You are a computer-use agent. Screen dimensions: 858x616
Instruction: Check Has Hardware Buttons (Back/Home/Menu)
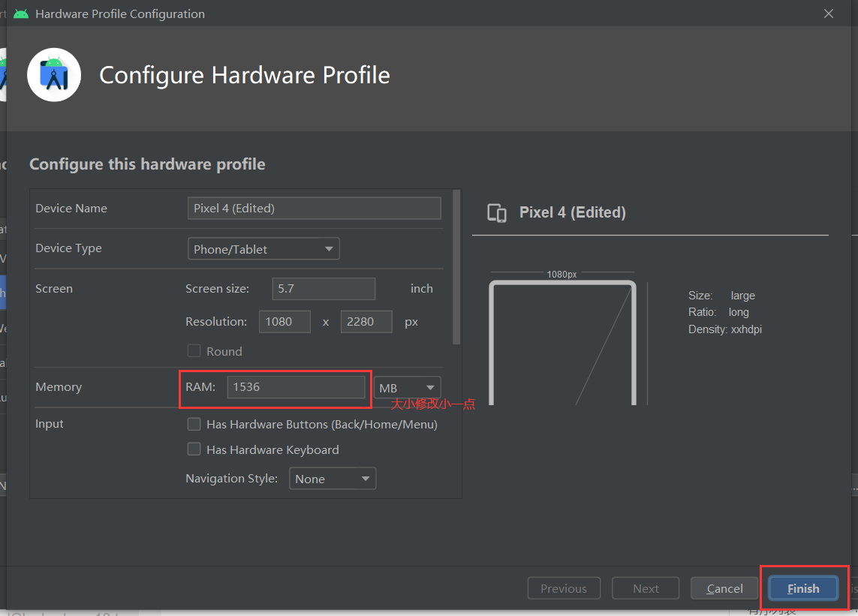tap(194, 424)
